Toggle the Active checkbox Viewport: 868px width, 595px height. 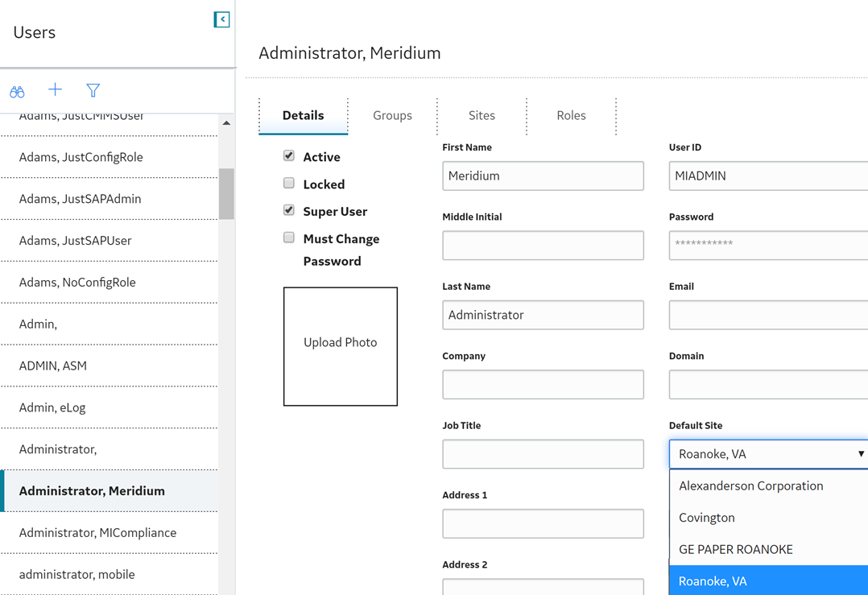[289, 155]
